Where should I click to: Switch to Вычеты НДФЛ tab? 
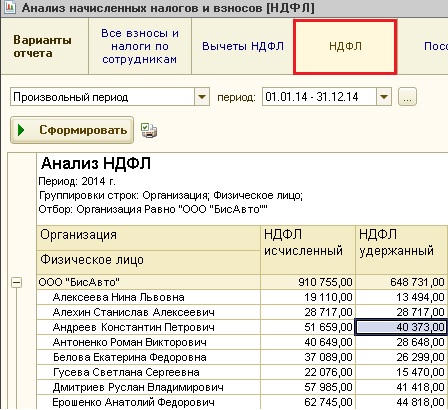point(243,46)
